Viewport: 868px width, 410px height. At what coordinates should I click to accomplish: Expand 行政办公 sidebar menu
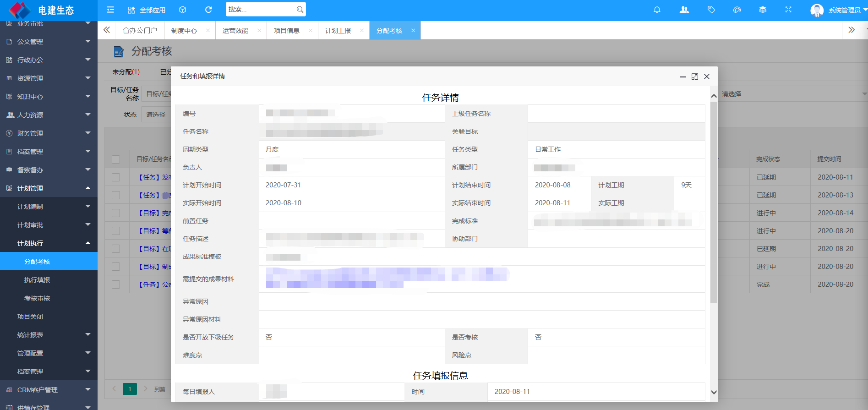click(x=49, y=60)
